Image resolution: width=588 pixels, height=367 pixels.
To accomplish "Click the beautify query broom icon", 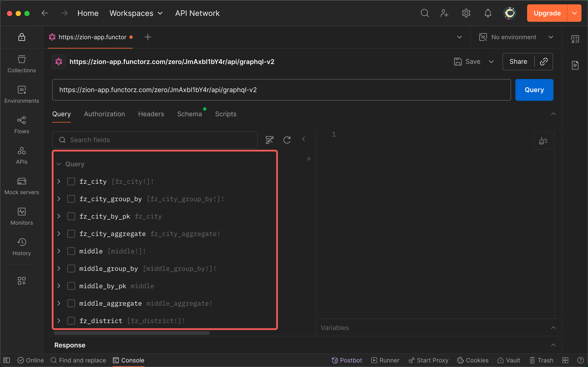I will click(x=543, y=141).
